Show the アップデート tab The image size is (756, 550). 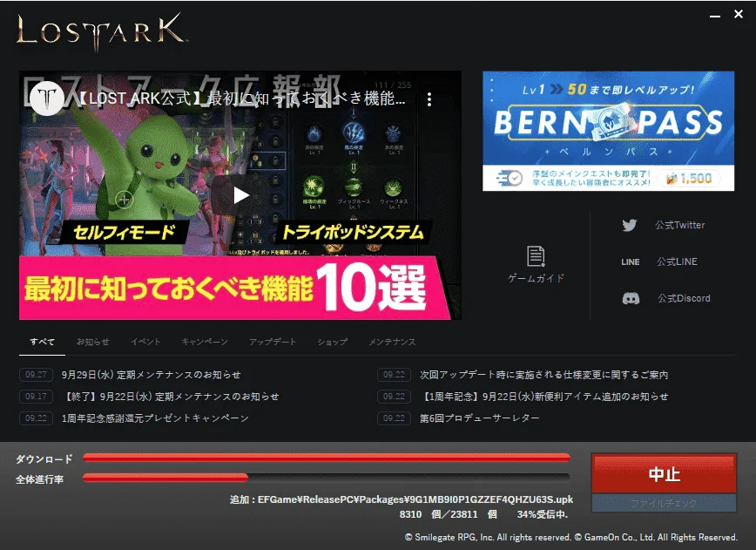click(x=273, y=342)
